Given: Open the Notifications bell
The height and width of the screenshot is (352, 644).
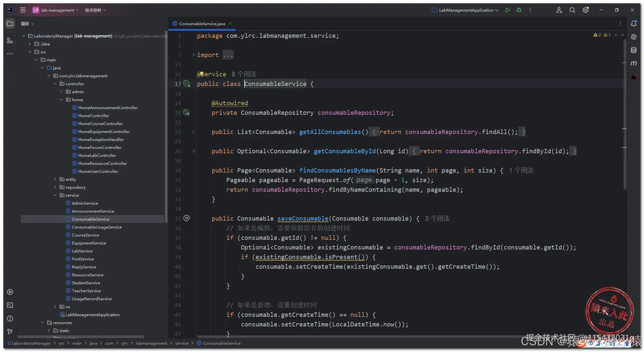Looking at the screenshot, I should coord(634,24).
